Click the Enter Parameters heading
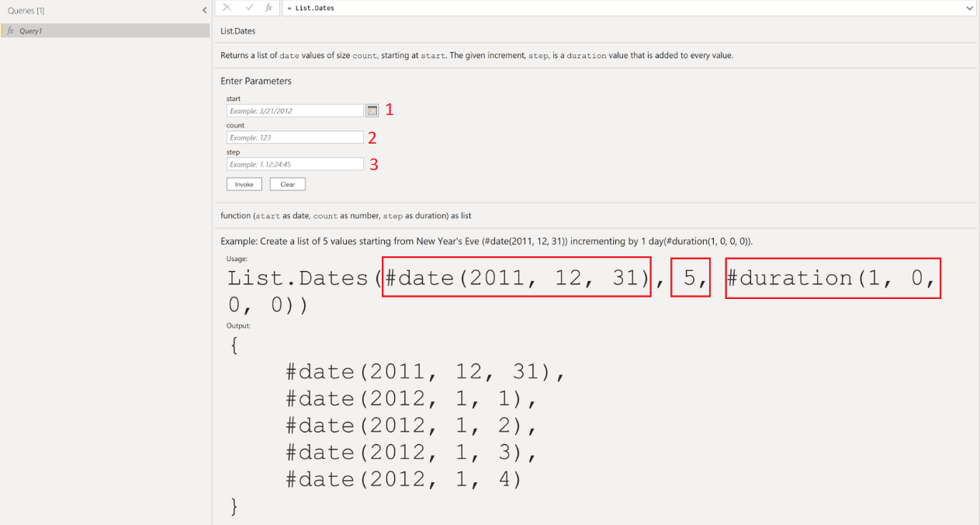The image size is (980, 525). 256,81
